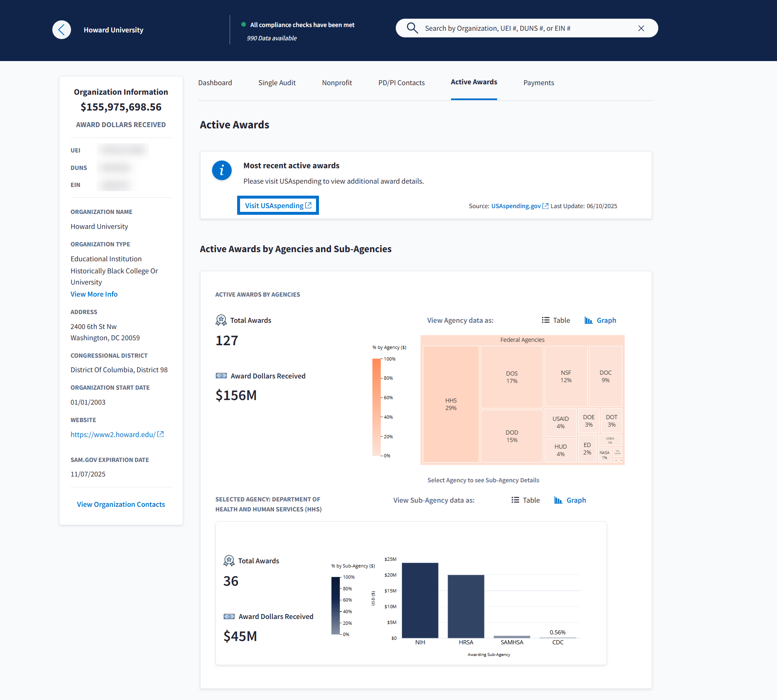The image size is (777, 700).
Task: Click external link icon next to website URL
Action: 161,434
